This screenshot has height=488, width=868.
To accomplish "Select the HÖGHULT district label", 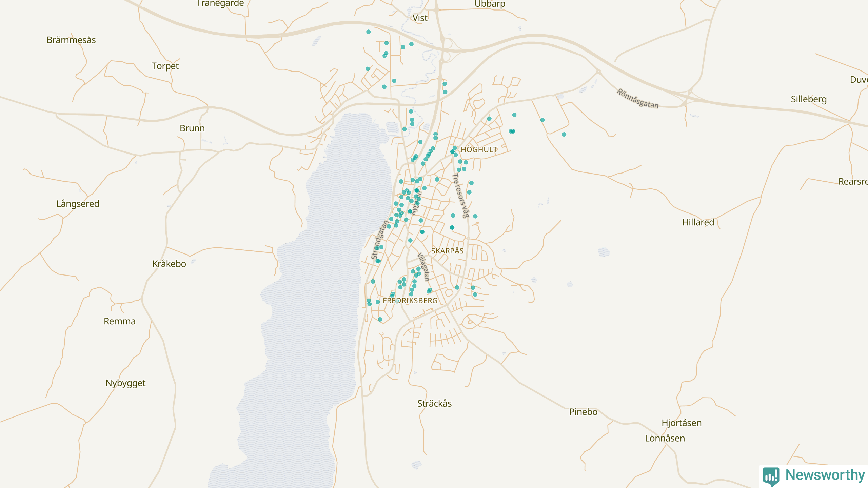I will 479,150.
